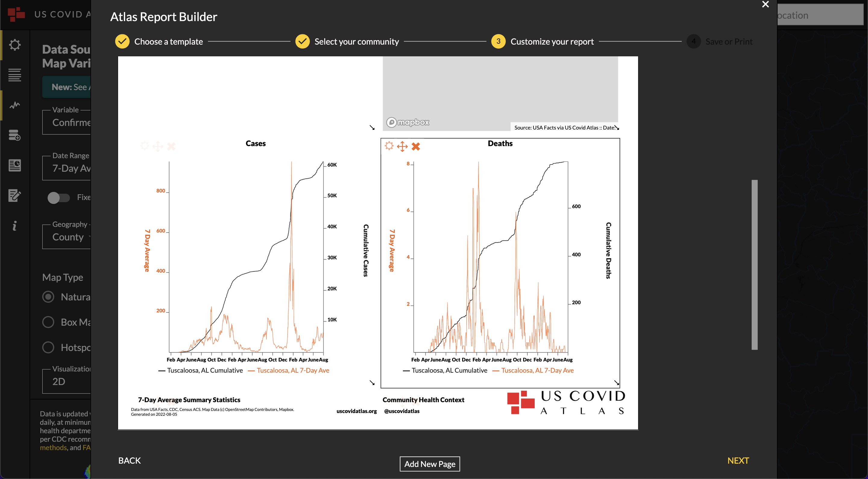Remove Deaths chart with orange X

click(x=416, y=146)
